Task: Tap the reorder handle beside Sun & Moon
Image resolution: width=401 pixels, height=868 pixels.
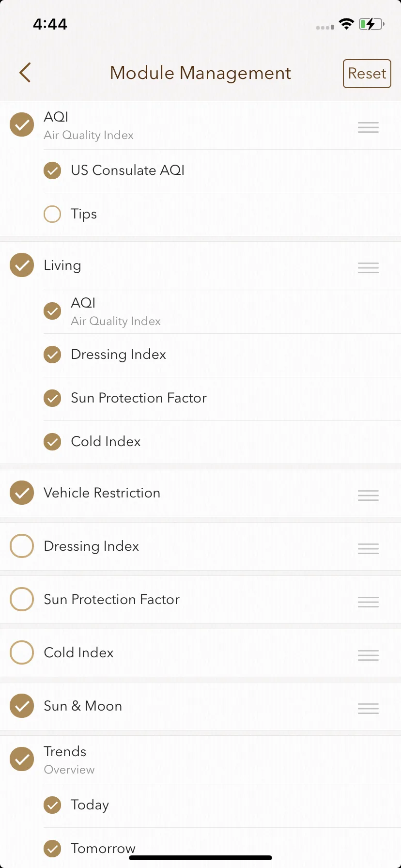Action: coord(368,709)
